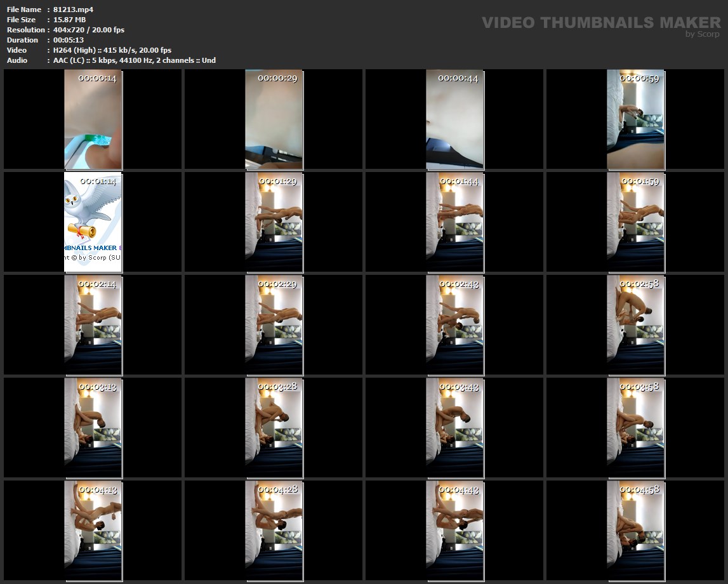The height and width of the screenshot is (584, 728).
Task: Select the thumbnail stamped 00:04:58
Action: pos(635,531)
